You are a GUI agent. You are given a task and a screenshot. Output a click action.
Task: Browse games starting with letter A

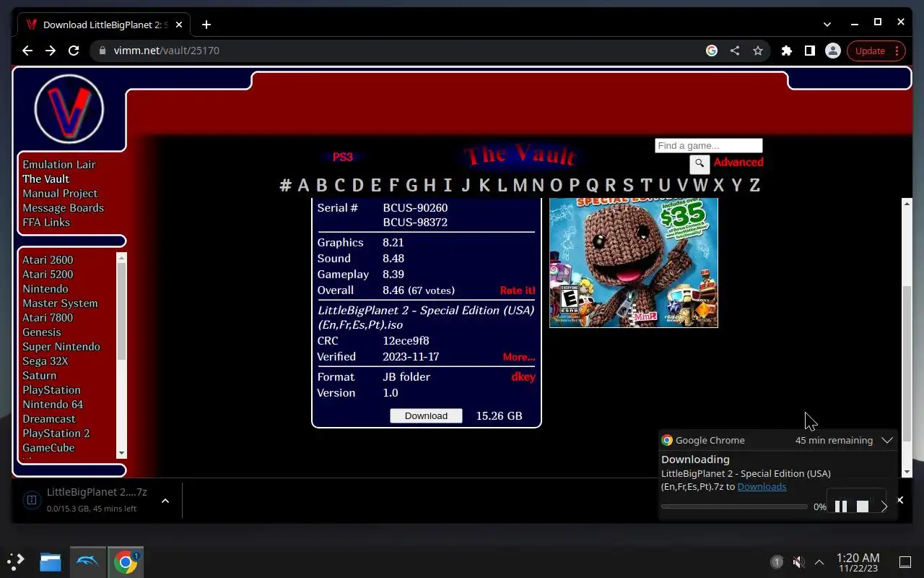[x=303, y=186]
